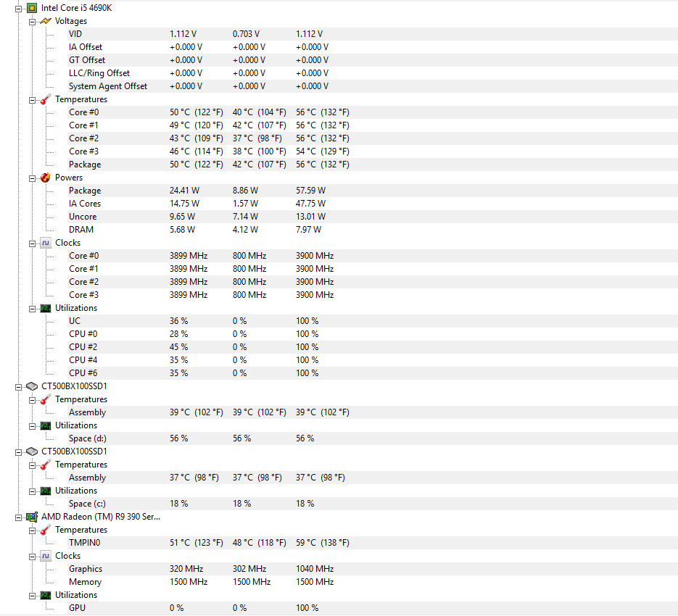Click the graph icon beside the CPU Utilizations node
Viewport: 678px width, 616px height.
coord(46,308)
